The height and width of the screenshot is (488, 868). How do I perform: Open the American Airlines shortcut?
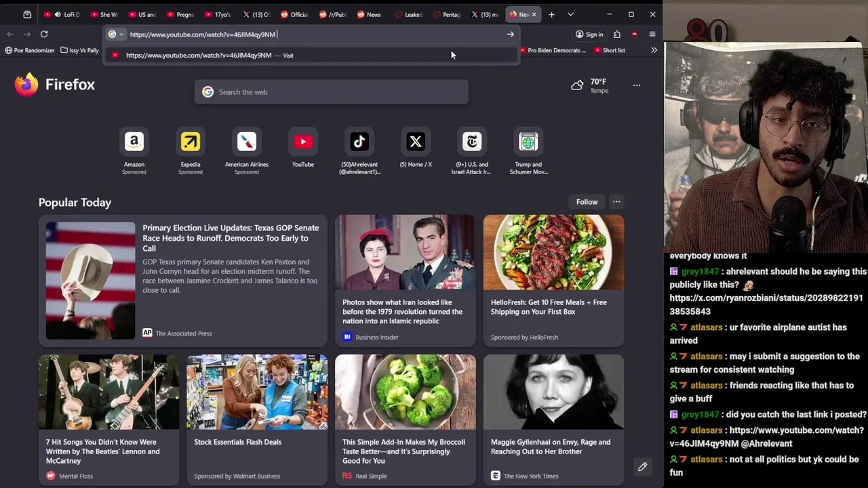247,150
